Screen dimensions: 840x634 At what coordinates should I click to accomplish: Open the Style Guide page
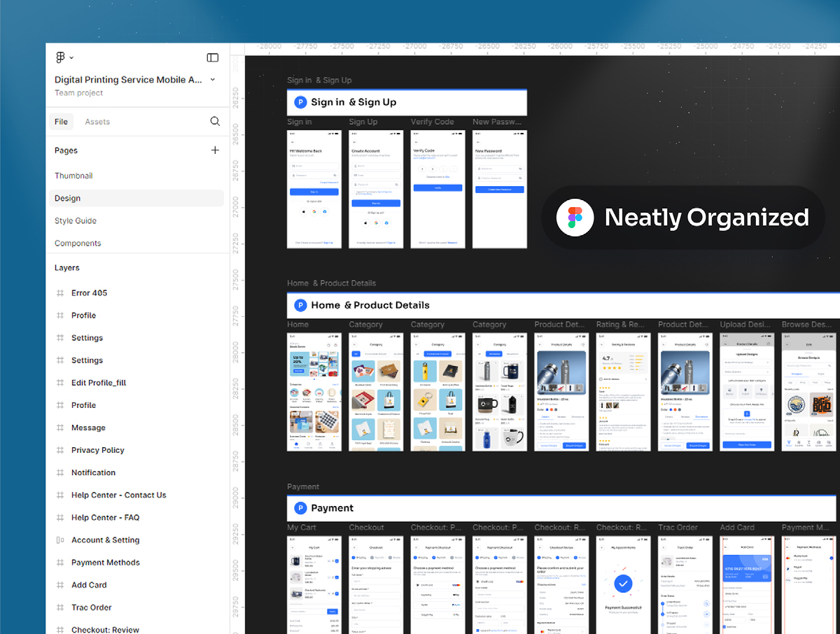click(x=76, y=220)
